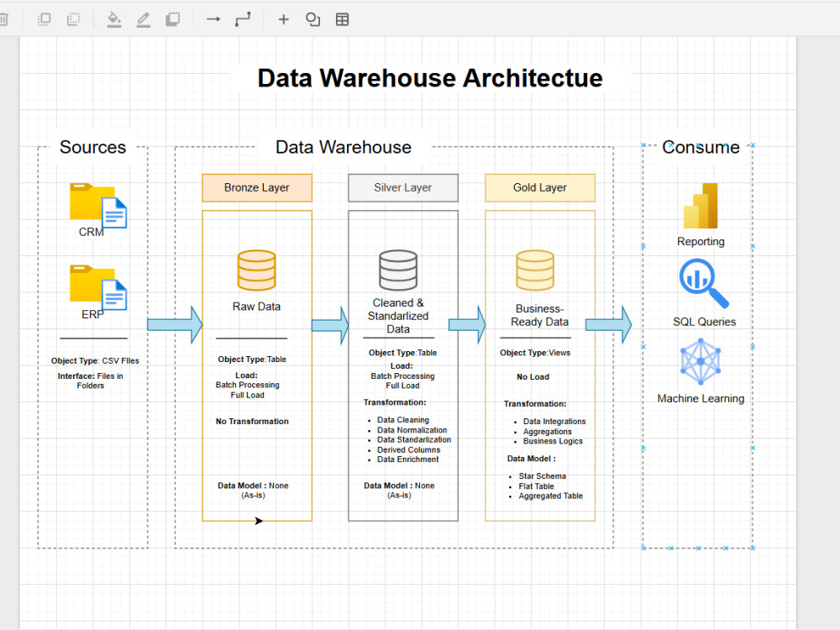Click the SQL Queries label
Viewport: 840px width, 630px height.
[x=705, y=322]
